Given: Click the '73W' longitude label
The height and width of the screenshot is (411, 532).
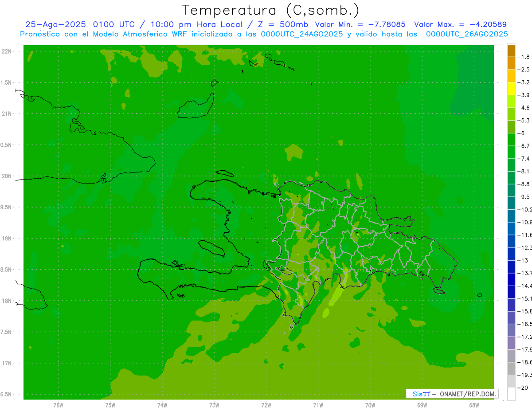Looking at the screenshot, I should 214,405.
